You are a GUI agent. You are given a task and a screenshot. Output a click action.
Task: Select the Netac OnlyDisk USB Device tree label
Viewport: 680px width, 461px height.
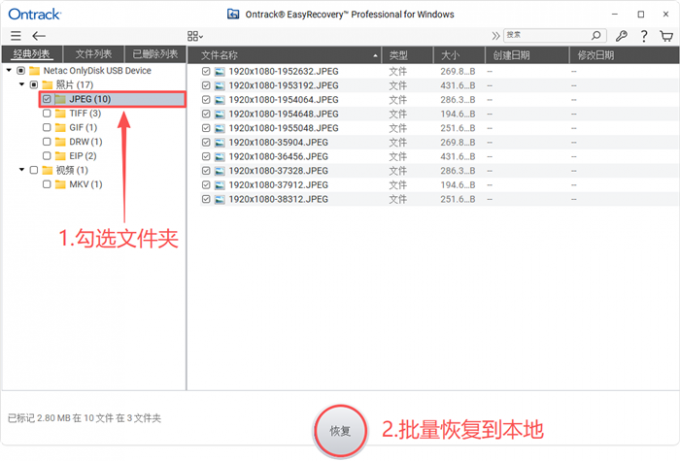pyautogui.click(x=97, y=70)
